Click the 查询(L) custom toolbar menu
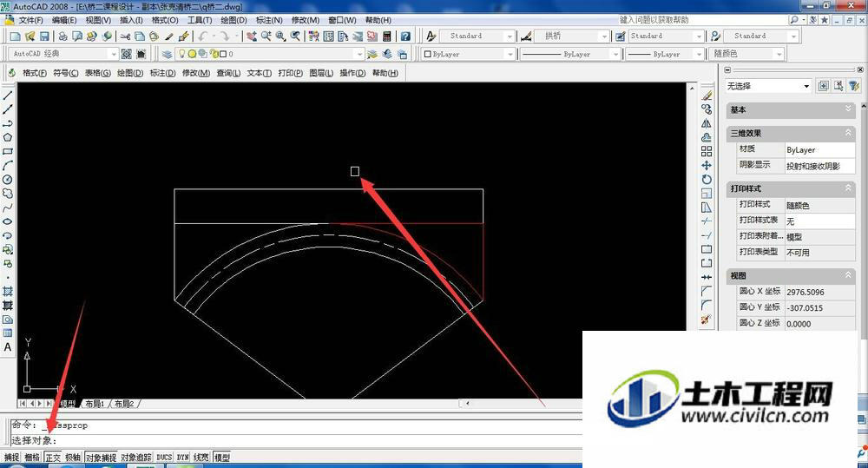Screen dimensions: 868x468 point(228,73)
